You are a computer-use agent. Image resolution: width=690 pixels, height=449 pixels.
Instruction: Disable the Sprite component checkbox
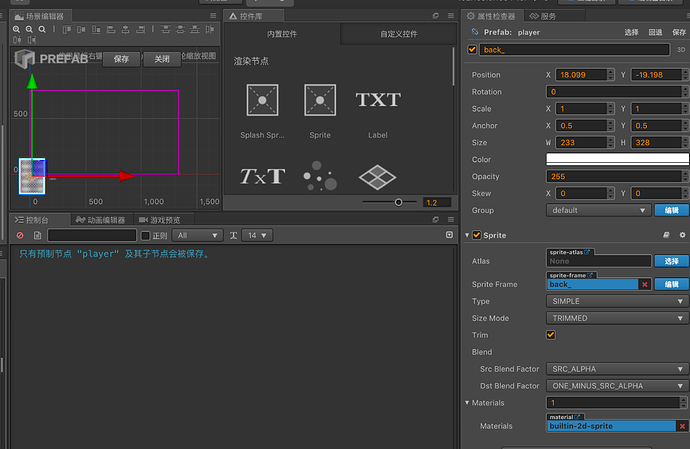(x=477, y=235)
